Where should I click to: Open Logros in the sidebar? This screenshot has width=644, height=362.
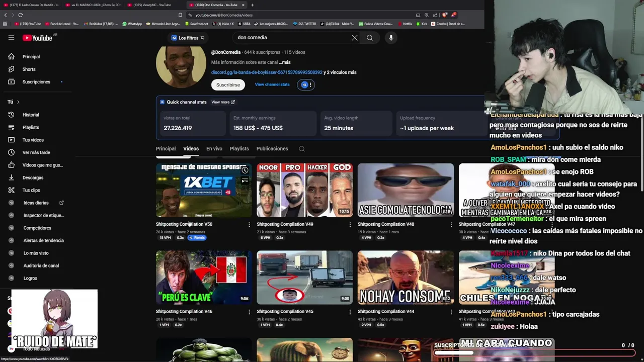coord(30,278)
